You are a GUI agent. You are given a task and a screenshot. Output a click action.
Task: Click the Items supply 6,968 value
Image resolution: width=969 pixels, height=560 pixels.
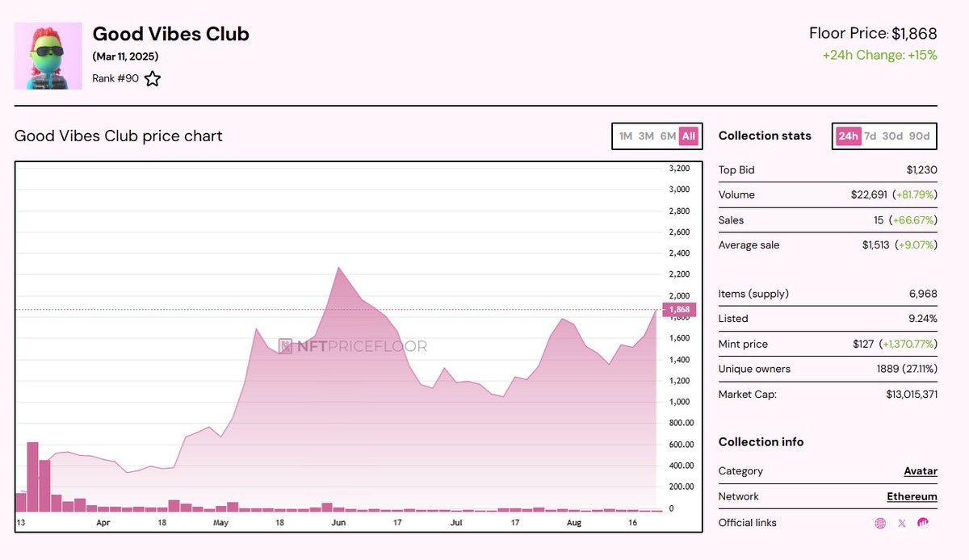(x=923, y=294)
